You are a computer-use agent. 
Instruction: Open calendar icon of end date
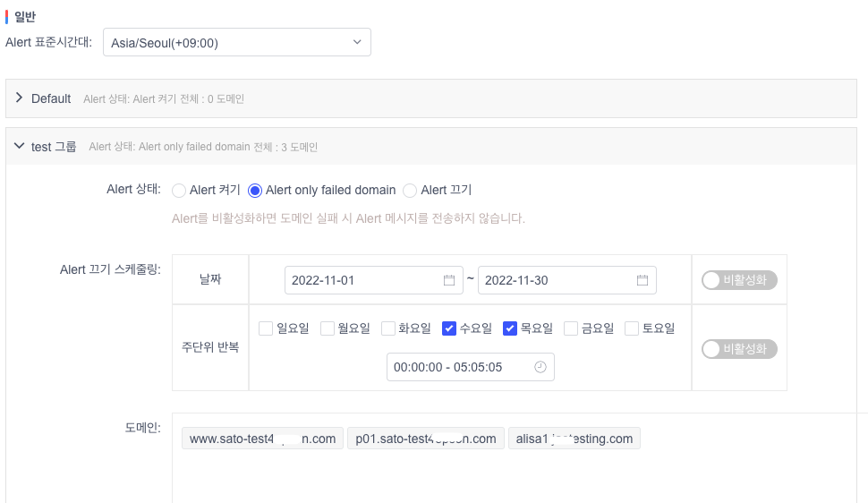pyautogui.click(x=642, y=280)
